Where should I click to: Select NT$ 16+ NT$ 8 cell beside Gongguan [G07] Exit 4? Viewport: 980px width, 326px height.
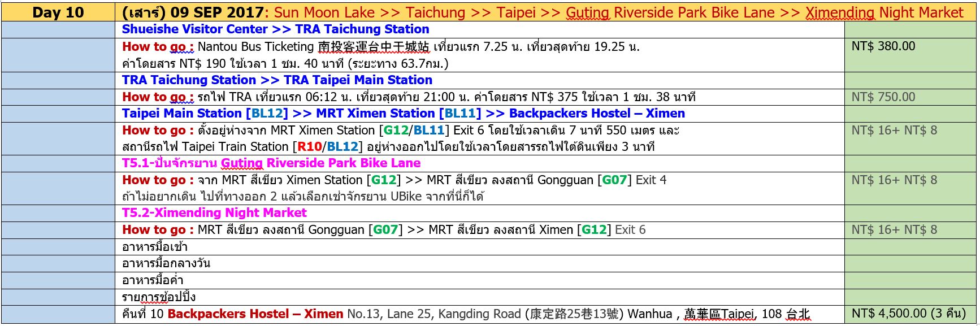(x=910, y=189)
